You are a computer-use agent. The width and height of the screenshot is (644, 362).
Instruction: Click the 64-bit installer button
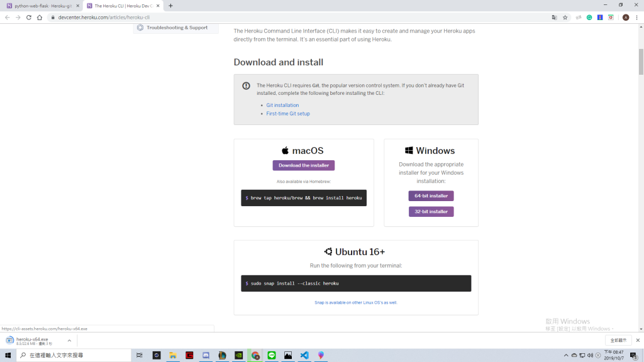pyautogui.click(x=431, y=196)
